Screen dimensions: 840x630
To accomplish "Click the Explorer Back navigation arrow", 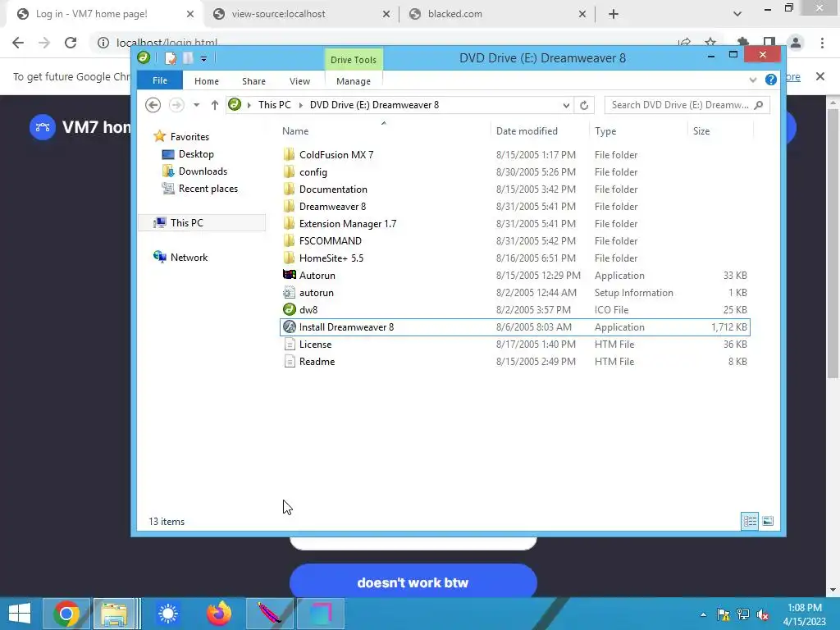I will point(153,105).
